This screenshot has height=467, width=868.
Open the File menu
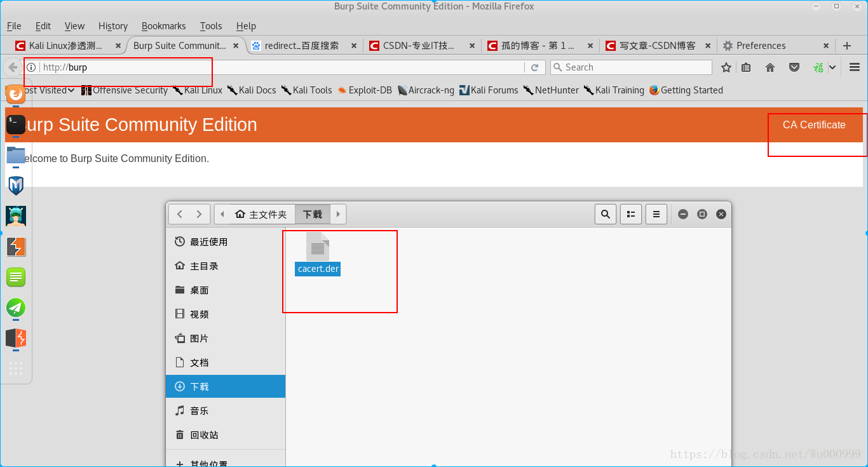click(14, 26)
